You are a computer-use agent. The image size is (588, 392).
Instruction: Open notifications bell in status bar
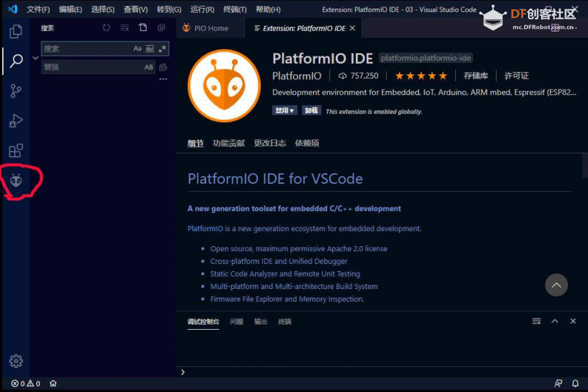click(575, 383)
